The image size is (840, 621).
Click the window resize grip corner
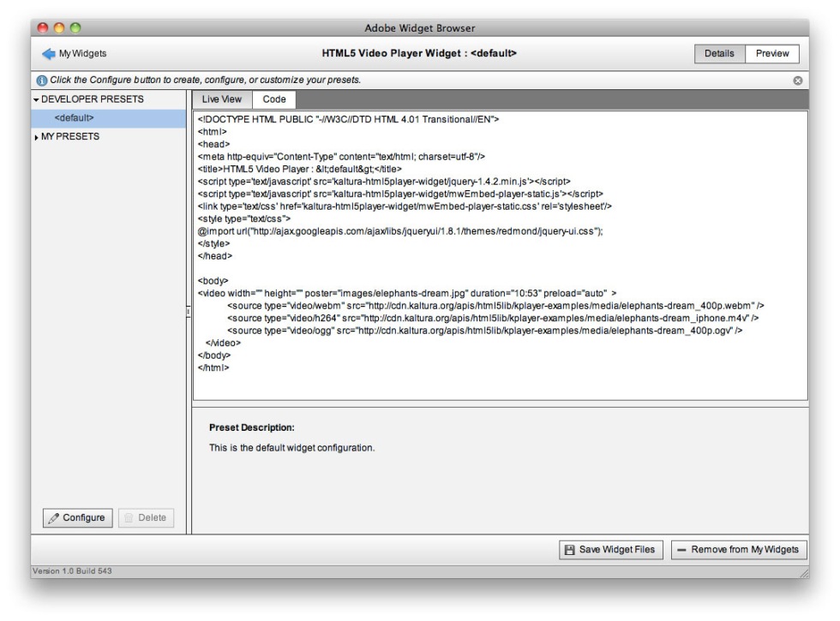point(804,572)
